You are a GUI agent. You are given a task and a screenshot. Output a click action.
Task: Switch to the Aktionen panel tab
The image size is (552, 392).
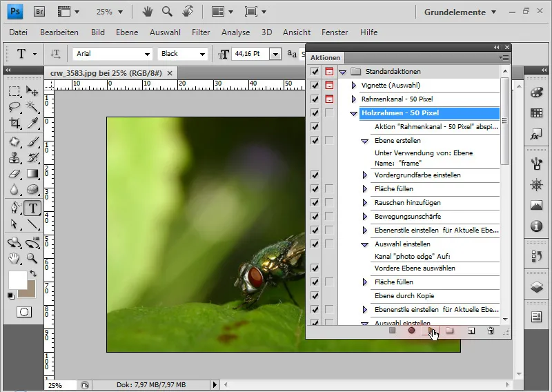(325, 58)
